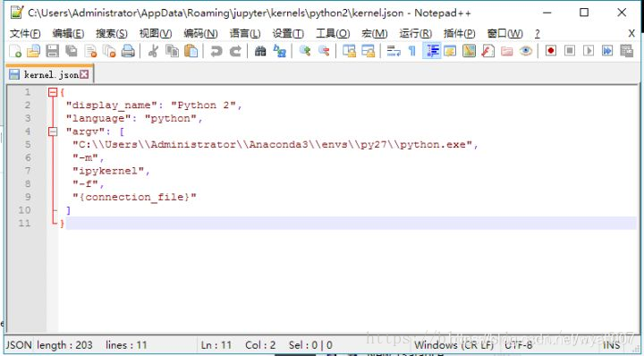Click the "display_name" key text

[x=112, y=106]
